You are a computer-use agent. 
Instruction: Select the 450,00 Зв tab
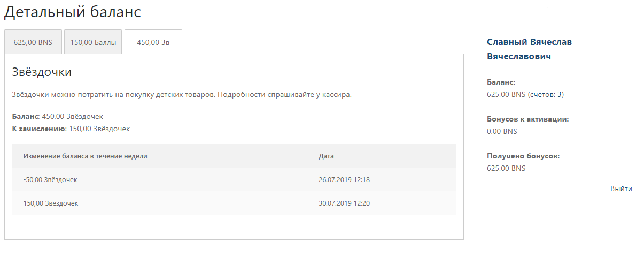pos(153,43)
